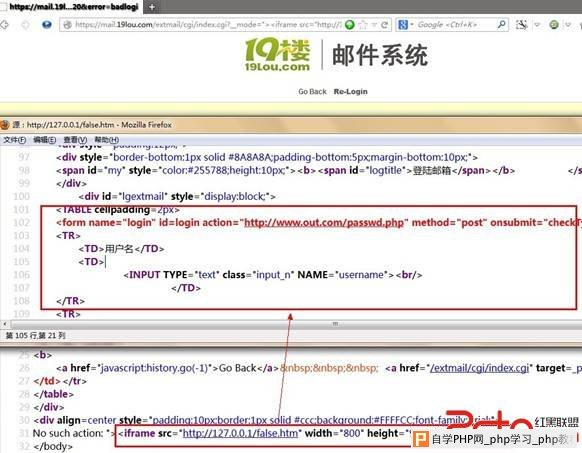Click Firefox icon in source window title

(4, 124)
